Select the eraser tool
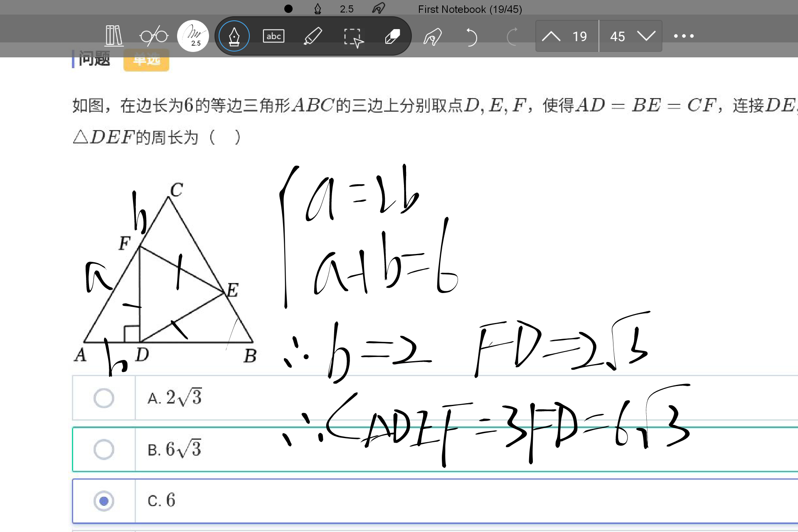 point(392,36)
